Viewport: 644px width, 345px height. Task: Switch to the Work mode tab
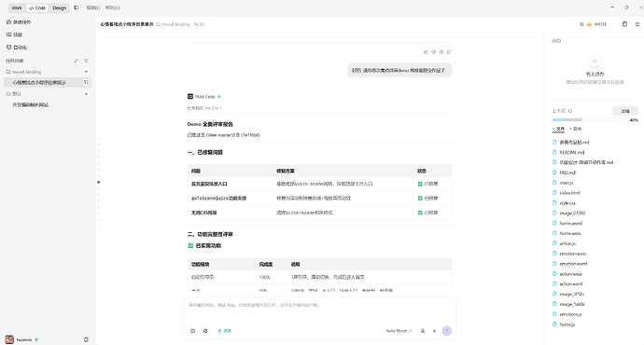[17, 7]
